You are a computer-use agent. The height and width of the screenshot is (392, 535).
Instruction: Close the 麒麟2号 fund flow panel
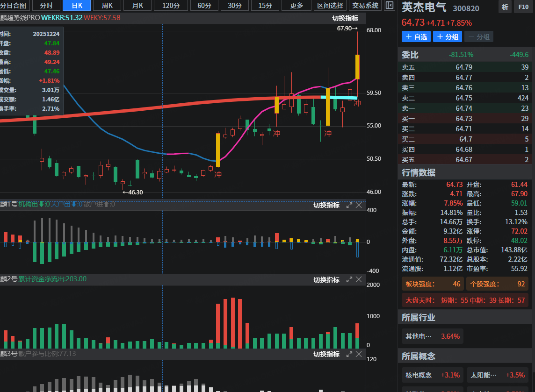(359, 279)
